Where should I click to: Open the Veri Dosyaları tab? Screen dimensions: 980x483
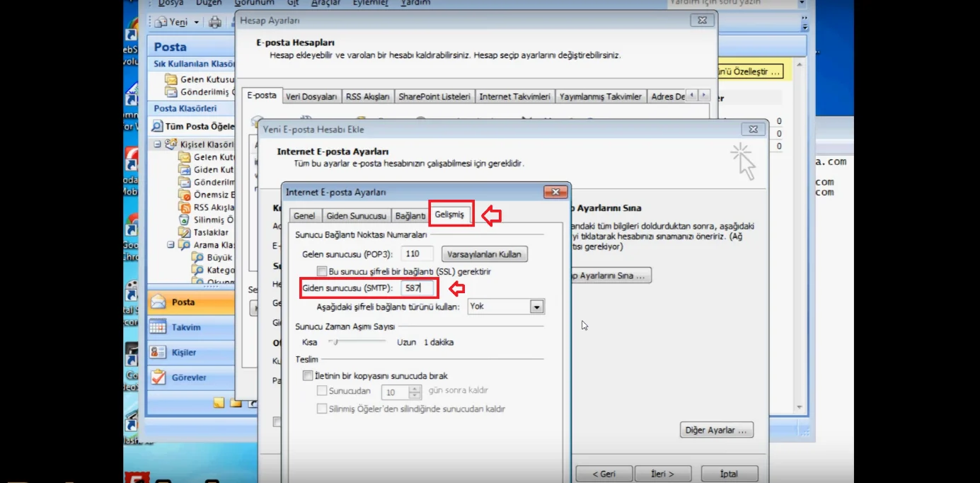(x=311, y=97)
